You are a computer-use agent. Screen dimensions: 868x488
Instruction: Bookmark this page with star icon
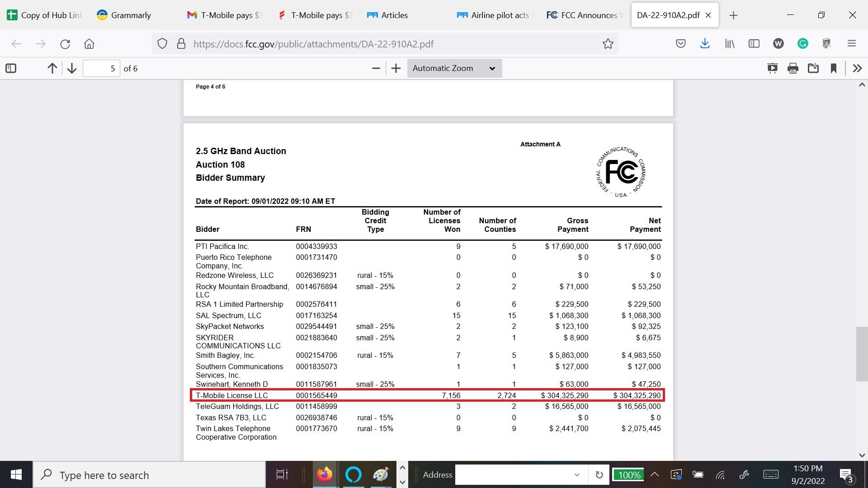coord(608,44)
